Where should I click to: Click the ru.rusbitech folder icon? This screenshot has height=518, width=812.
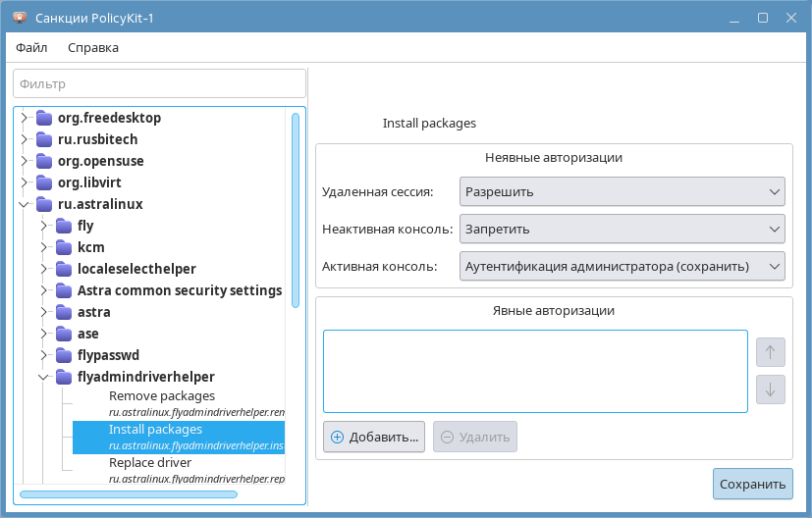44,139
